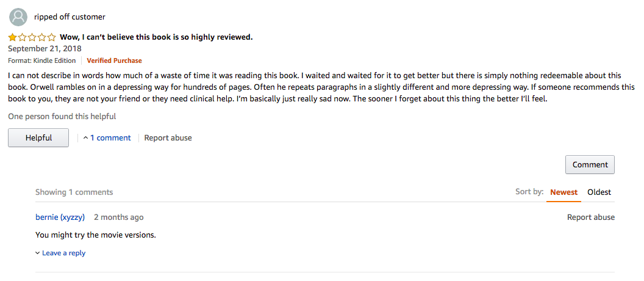This screenshot has width=644, height=281.
Task: Click the review title about highly reviewed
Action: tap(156, 37)
